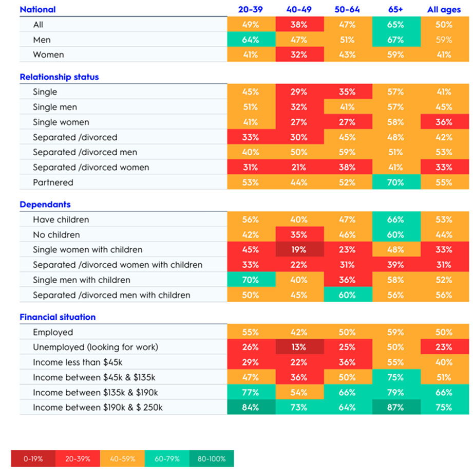The width and height of the screenshot is (473, 476).
Task: Open the Relationship status section heading
Action: tap(59, 77)
